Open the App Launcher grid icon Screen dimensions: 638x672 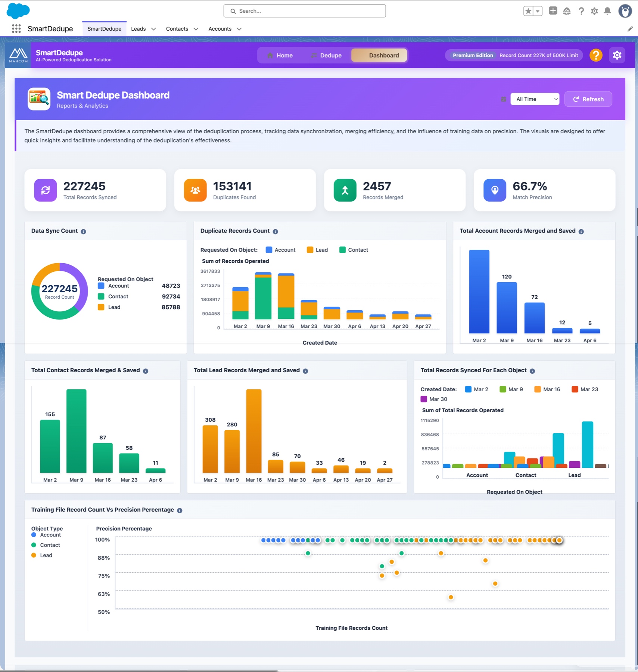16,28
